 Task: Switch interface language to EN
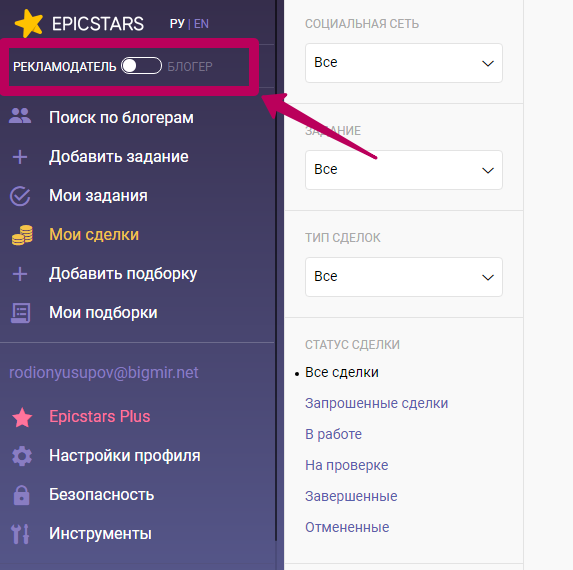201,24
